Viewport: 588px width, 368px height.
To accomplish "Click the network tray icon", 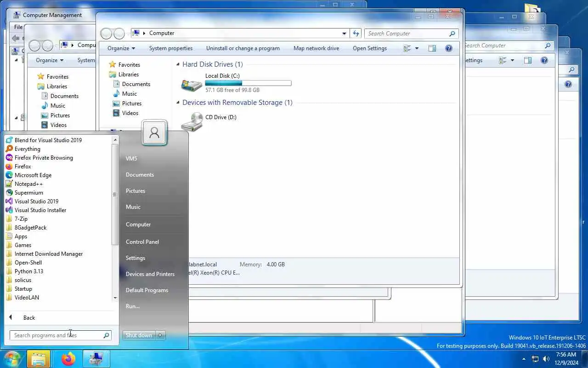I will 535,359.
